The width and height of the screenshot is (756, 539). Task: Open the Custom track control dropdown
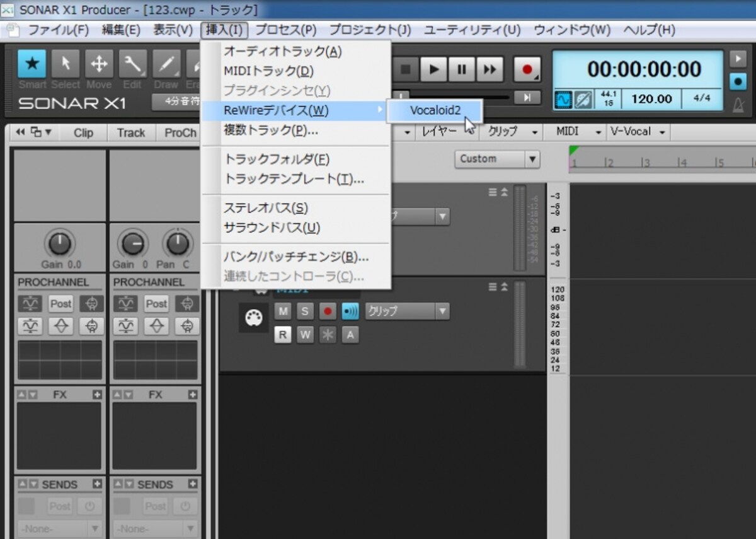[x=497, y=159]
